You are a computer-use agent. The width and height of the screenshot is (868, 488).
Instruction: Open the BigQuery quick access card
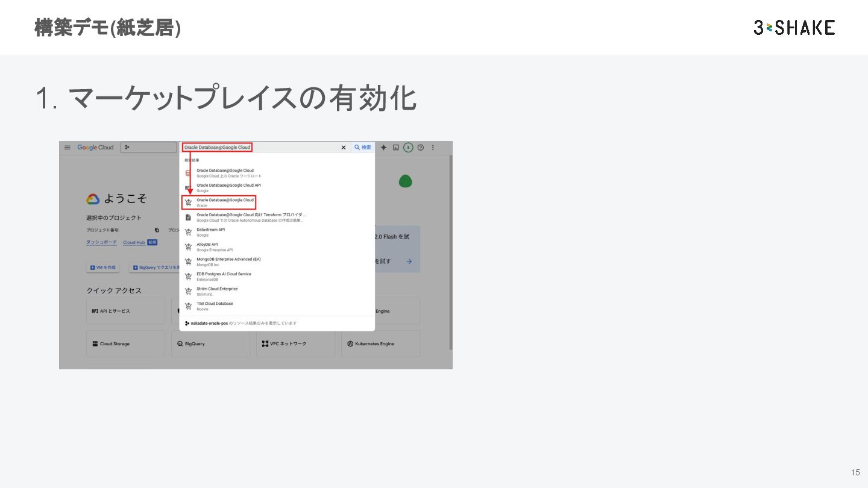tap(210, 343)
